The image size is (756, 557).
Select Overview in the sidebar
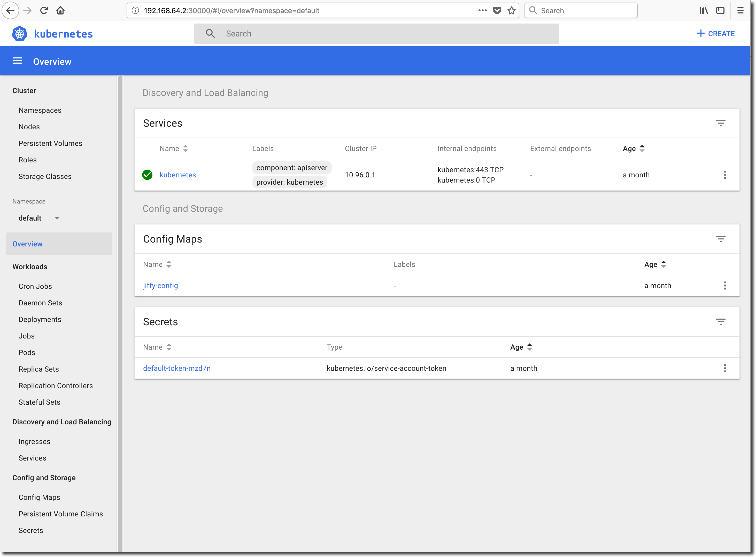[59, 244]
